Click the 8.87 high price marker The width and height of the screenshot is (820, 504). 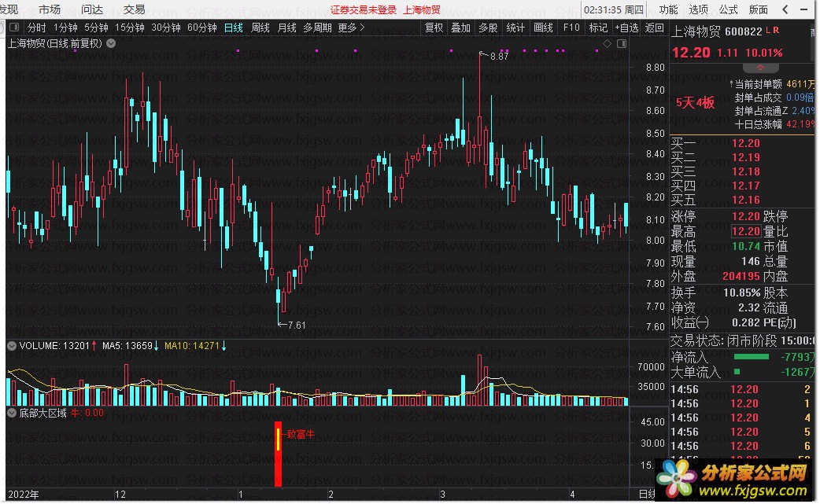coord(499,56)
